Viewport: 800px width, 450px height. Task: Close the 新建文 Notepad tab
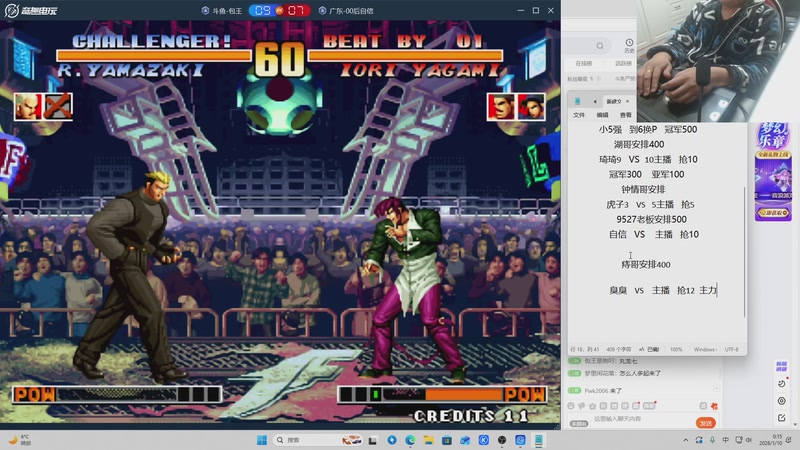pyautogui.click(x=628, y=101)
